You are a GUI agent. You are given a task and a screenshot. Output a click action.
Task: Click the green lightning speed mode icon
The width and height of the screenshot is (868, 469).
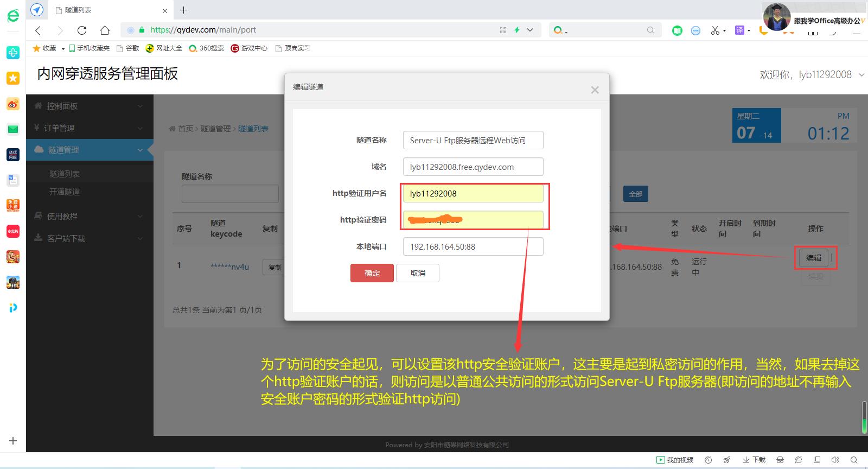point(517,30)
